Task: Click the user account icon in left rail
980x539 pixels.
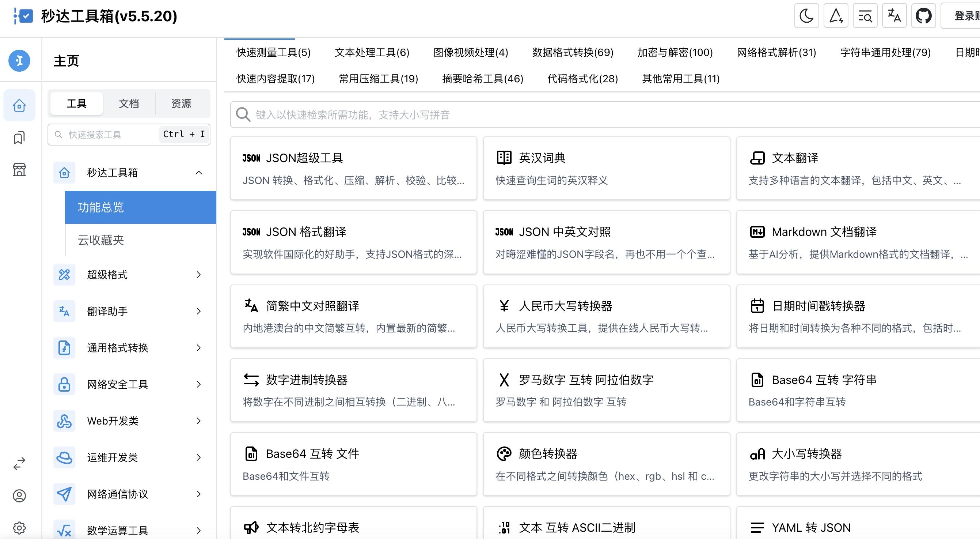Action: [19, 495]
